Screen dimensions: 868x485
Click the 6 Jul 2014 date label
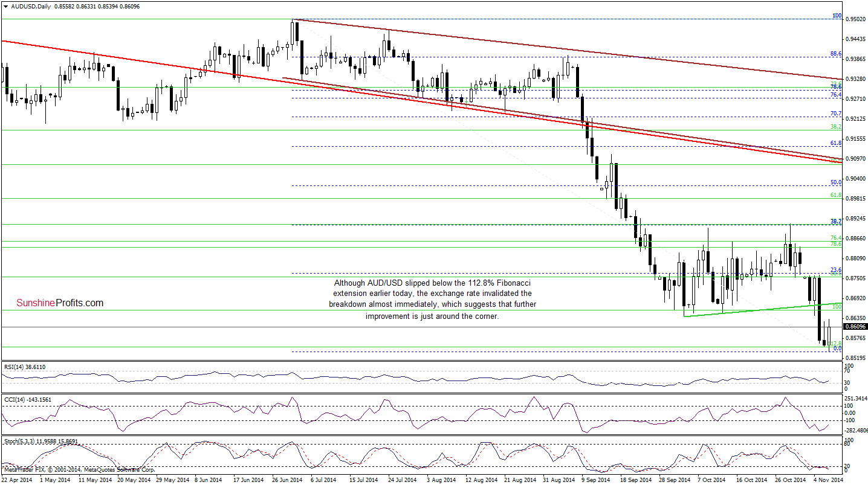[x=323, y=480]
